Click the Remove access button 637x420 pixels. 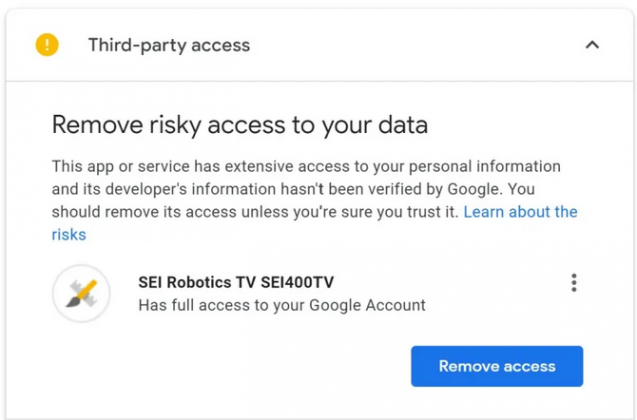497,366
